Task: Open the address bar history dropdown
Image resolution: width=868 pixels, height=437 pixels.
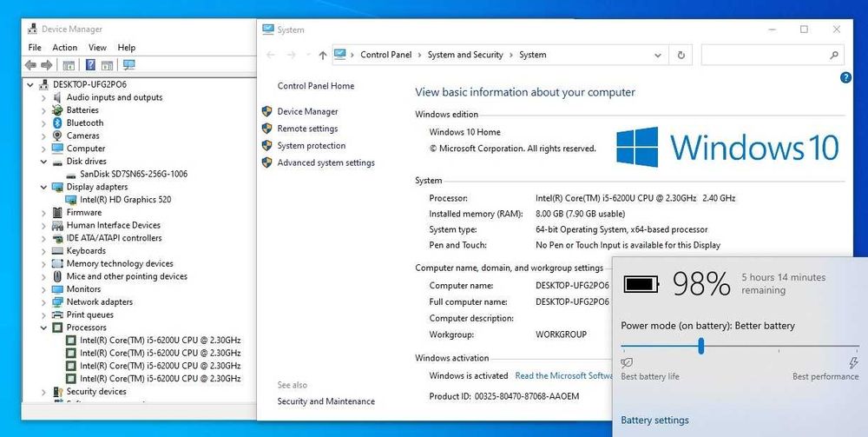Action: pos(658,56)
